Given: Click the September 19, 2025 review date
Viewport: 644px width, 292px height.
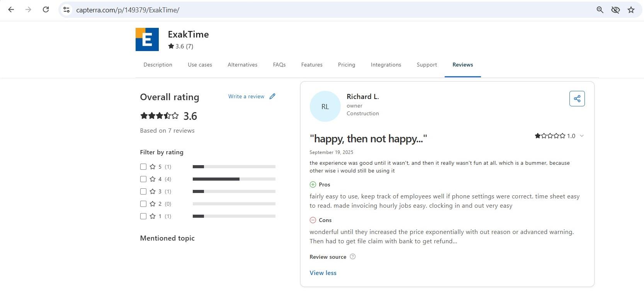Looking at the screenshot, I should [331, 152].
